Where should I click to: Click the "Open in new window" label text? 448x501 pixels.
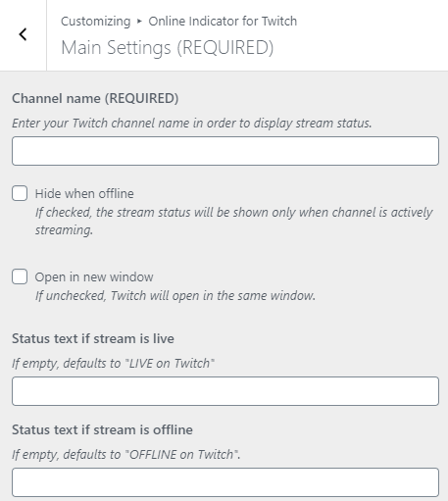pyautogui.click(x=94, y=276)
